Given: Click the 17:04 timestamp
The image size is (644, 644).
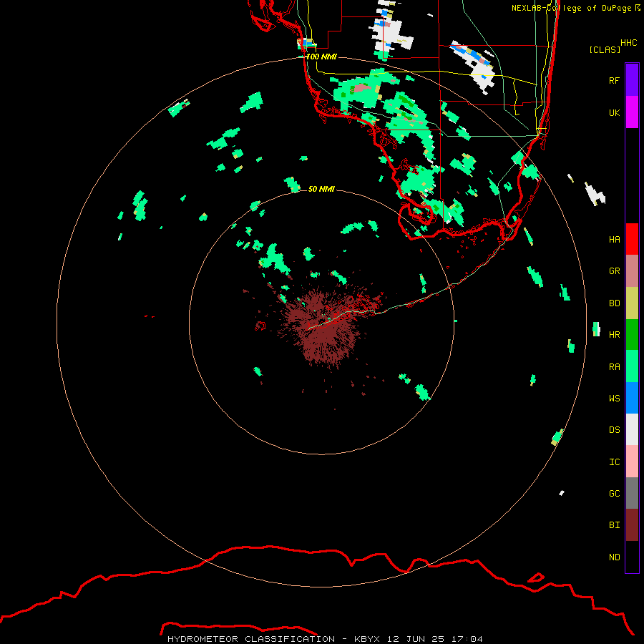Looking at the screenshot, I should tap(467, 639).
